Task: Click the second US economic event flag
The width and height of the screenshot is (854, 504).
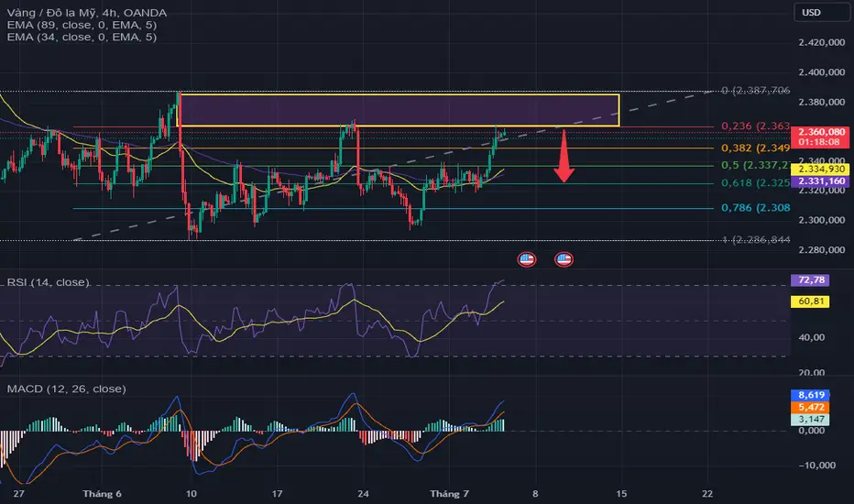Action: click(x=564, y=259)
